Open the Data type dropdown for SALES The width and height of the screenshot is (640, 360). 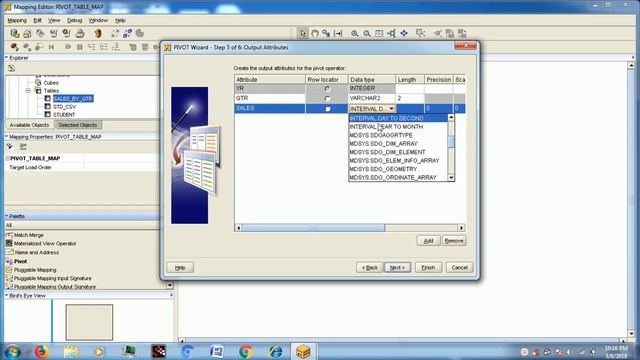pos(391,109)
